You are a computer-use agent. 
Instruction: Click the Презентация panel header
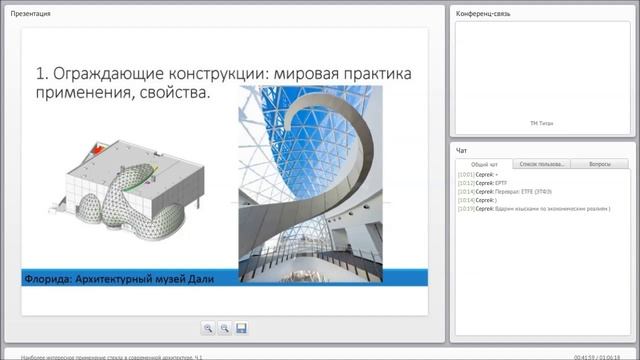tap(30, 13)
